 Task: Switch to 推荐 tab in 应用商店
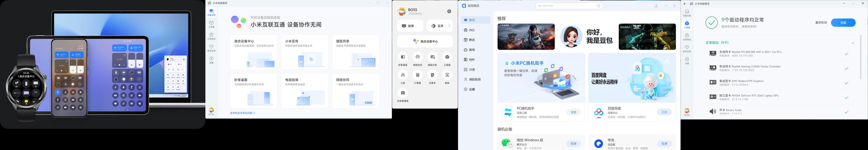tap(475, 20)
